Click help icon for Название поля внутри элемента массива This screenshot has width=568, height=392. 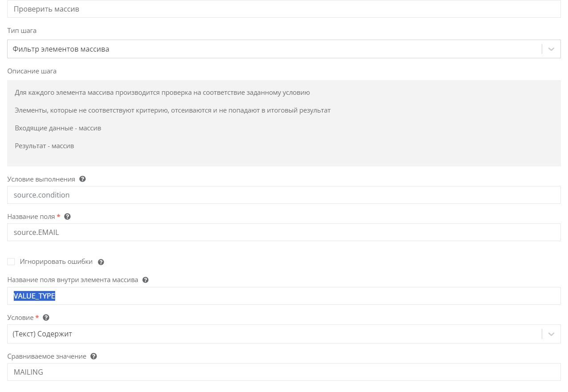coord(145,280)
